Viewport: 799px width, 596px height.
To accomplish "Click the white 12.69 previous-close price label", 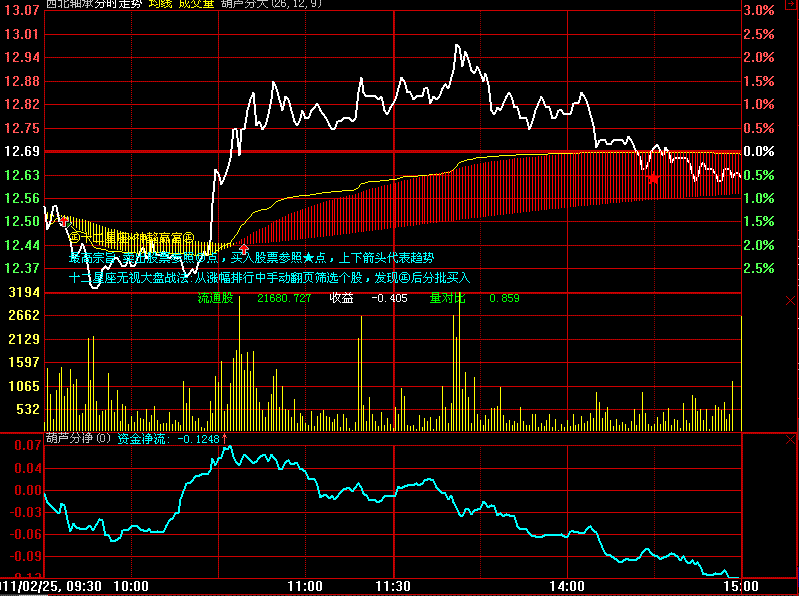I will 21,151.
